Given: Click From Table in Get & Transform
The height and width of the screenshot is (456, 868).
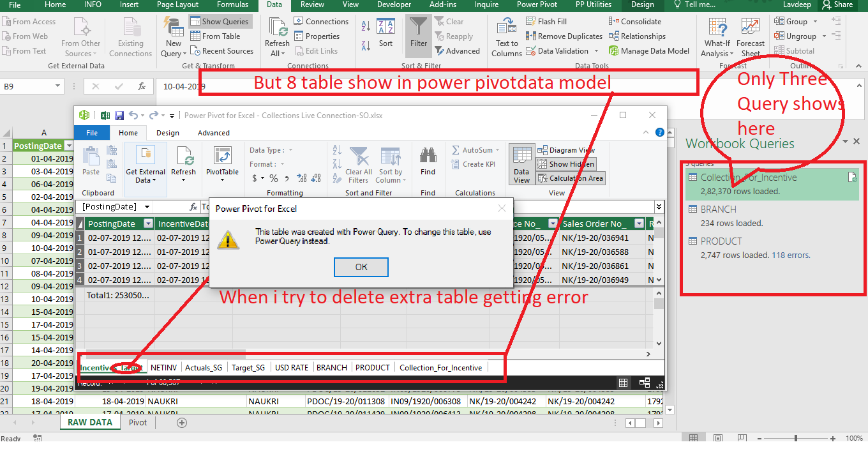Looking at the screenshot, I should (215, 36).
